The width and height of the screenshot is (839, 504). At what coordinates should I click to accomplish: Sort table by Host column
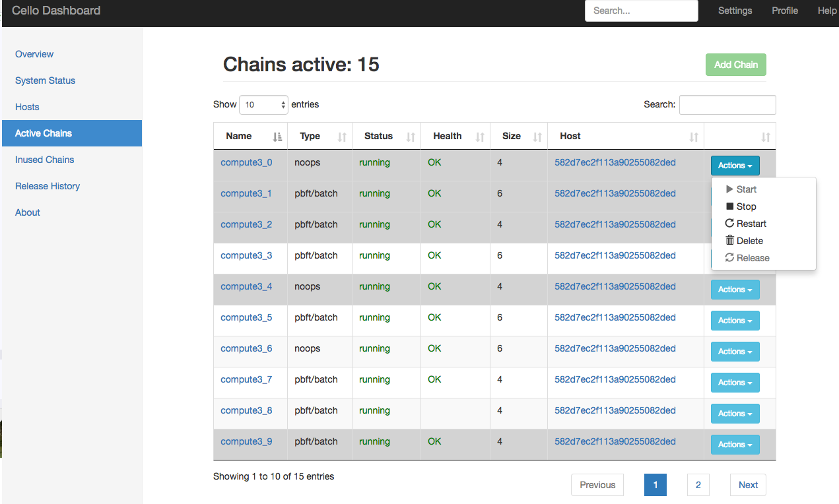pos(626,136)
